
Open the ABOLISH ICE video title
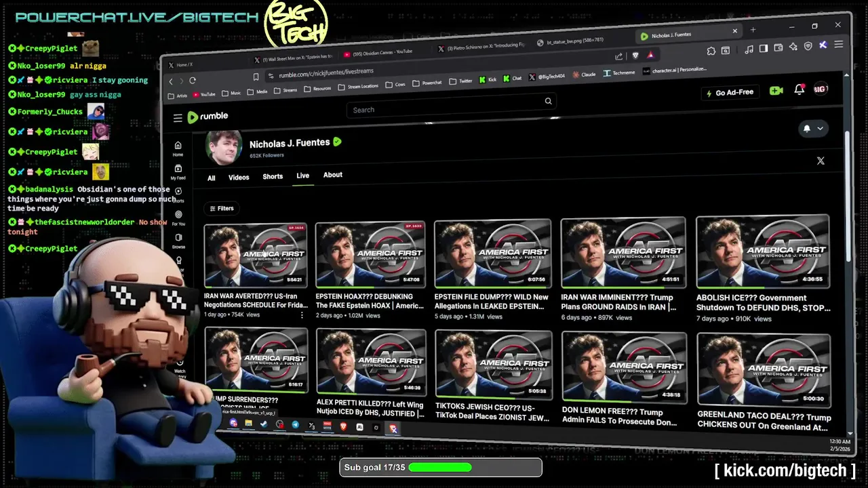(763, 303)
